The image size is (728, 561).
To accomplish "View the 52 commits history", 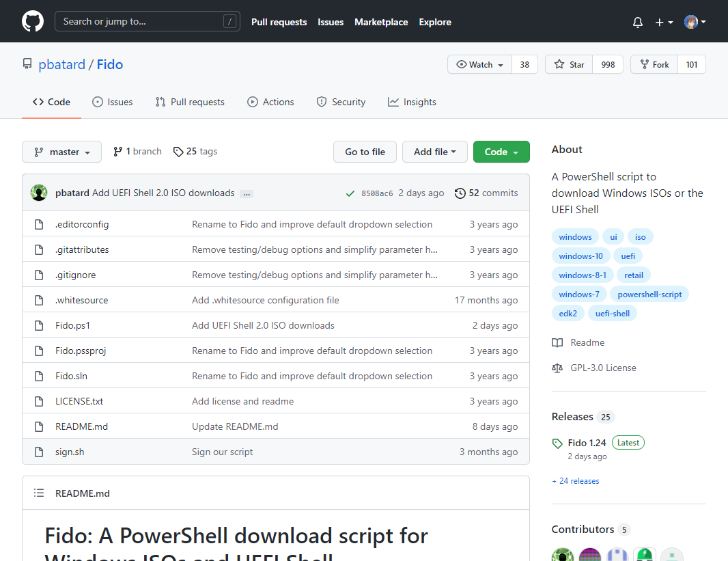I will tap(486, 193).
